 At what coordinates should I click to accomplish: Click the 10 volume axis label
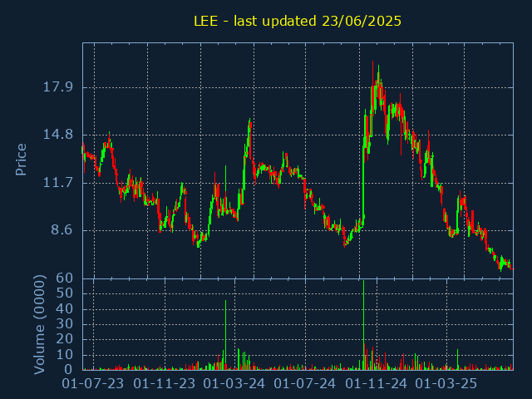coord(65,355)
